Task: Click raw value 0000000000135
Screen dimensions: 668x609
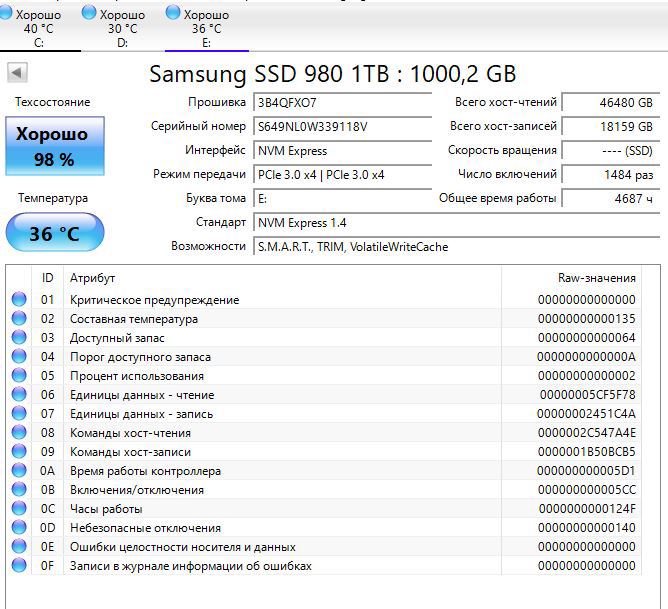Action: (587, 319)
